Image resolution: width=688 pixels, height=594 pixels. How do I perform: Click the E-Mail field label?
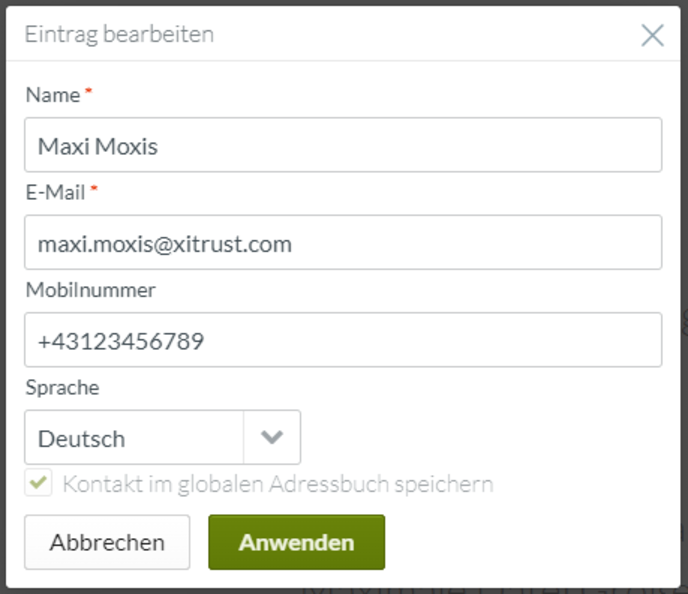tap(55, 192)
